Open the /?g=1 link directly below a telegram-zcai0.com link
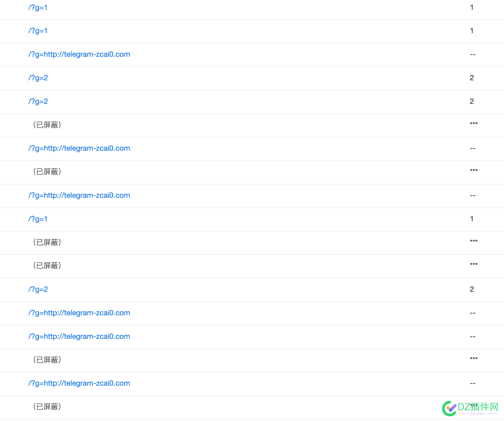Screen dimensions: 504x421 38,219
